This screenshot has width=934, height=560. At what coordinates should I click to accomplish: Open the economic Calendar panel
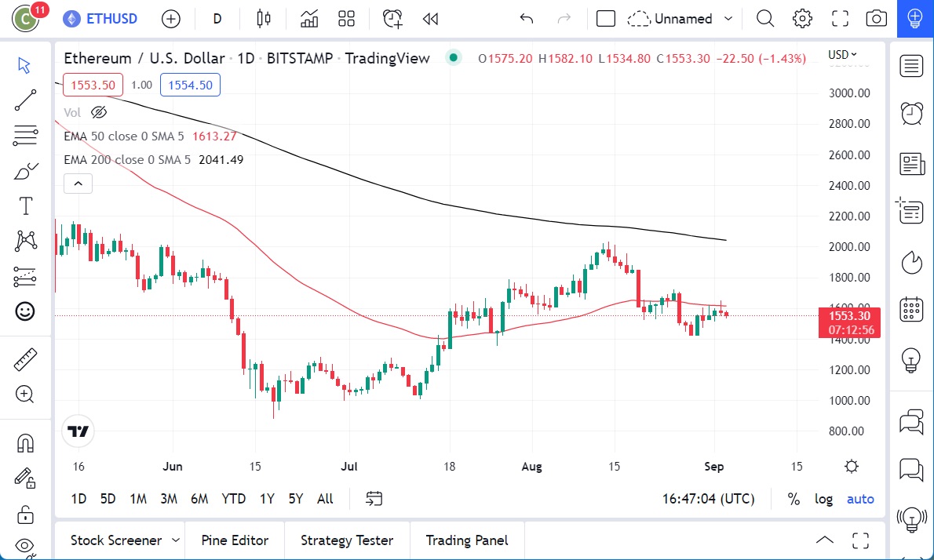(x=910, y=309)
